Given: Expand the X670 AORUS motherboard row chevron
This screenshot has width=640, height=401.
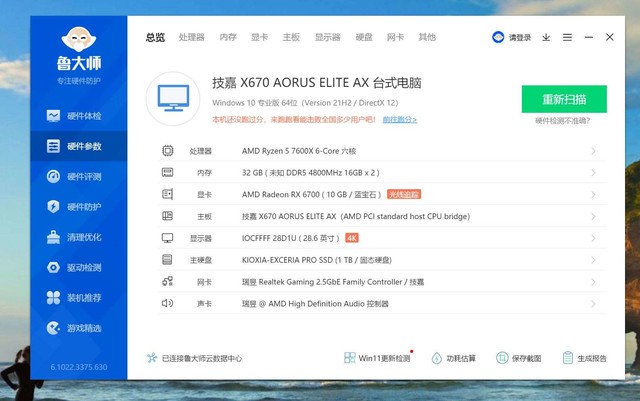Looking at the screenshot, I should coord(593,216).
